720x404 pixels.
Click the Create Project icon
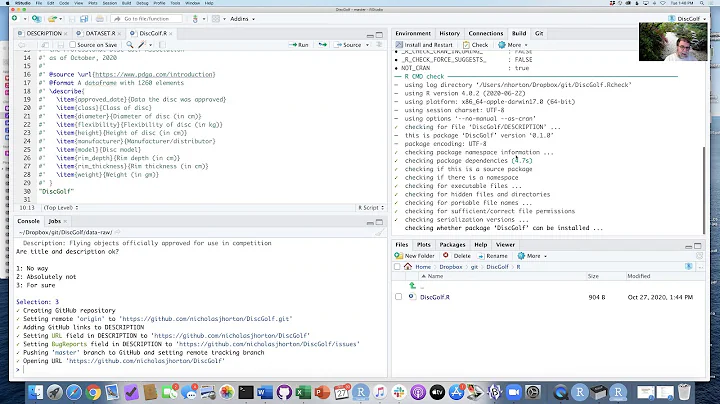coord(36,19)
